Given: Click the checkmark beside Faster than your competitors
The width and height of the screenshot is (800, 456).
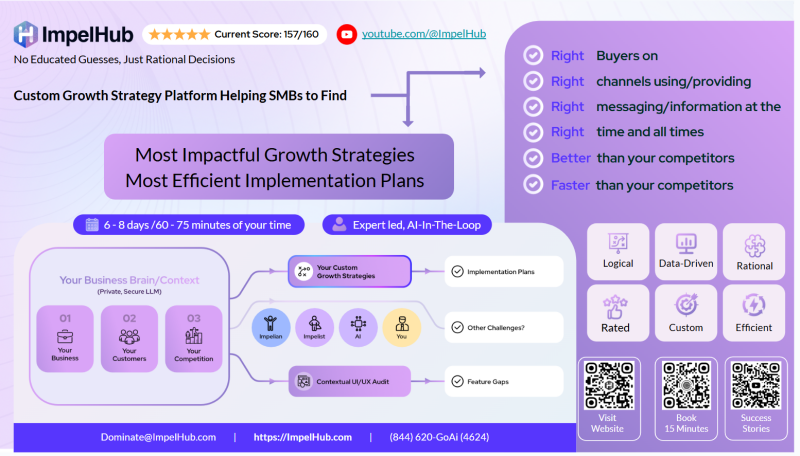Looking at the screenshot, I should (x=533, y=184).
